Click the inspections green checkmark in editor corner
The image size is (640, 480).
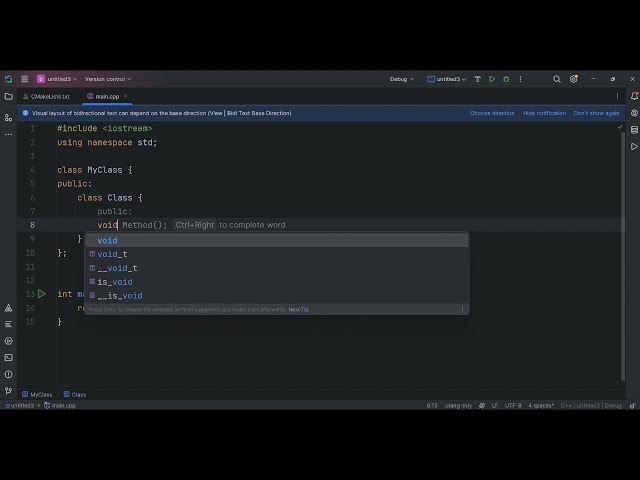click(620, 127)
